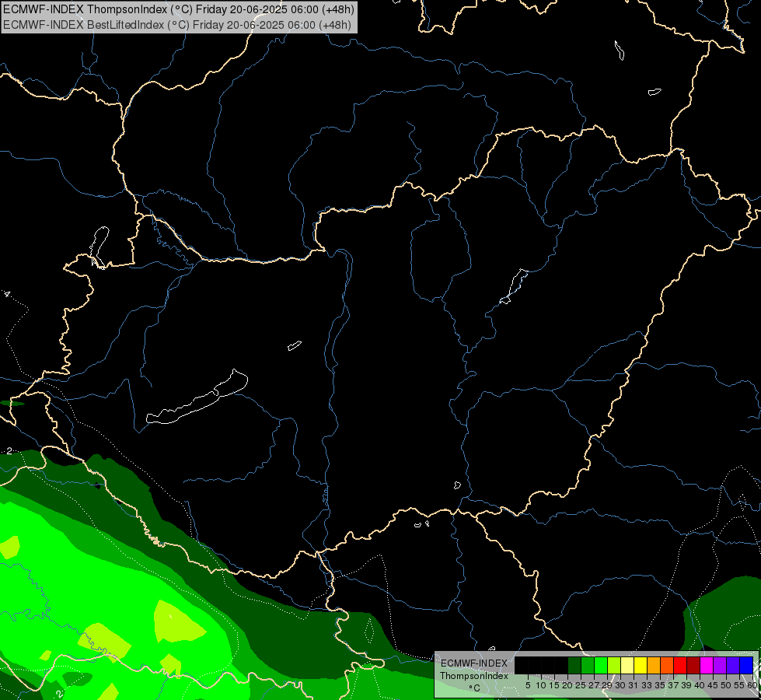Click the '5' tick label on the legend
This screenshot has height=700, width=761.
click(x=528, y=685)
